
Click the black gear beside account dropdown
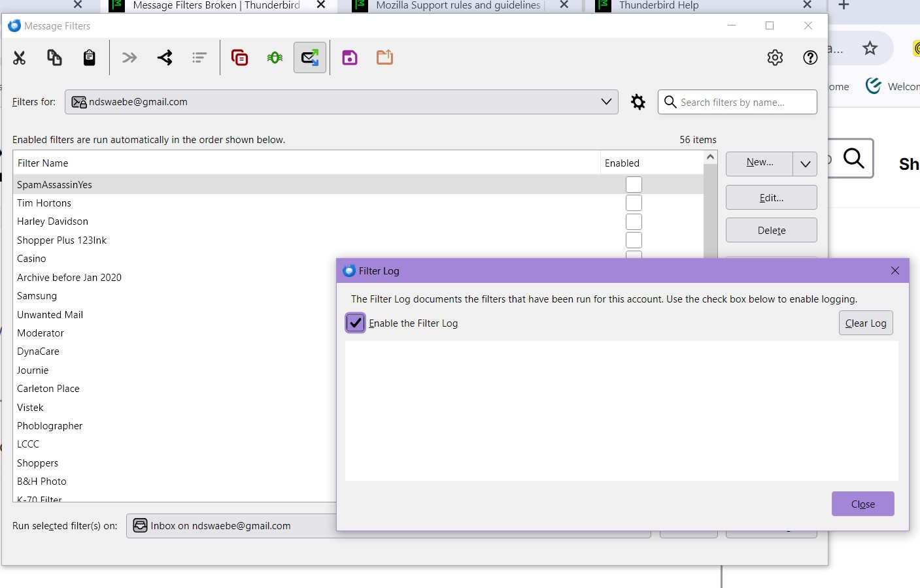coord(638,102)
